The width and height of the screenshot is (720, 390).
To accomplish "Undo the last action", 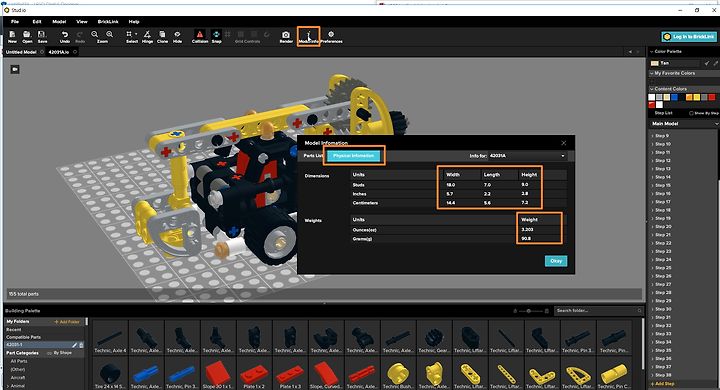I will [65, 37].
